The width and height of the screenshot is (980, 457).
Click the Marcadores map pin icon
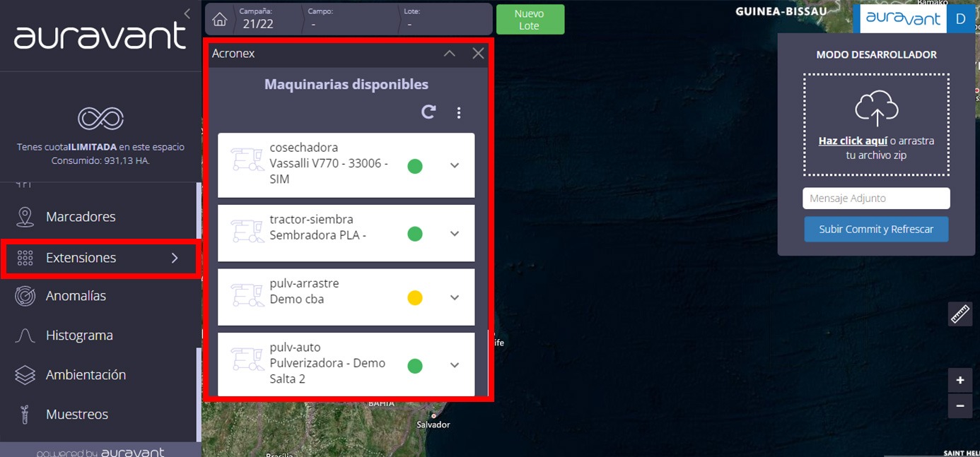(x=25, y=217)
